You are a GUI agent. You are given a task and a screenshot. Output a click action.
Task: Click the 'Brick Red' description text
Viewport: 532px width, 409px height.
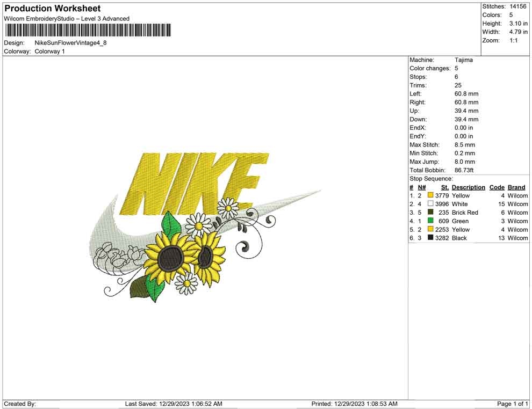pos(465,213)
